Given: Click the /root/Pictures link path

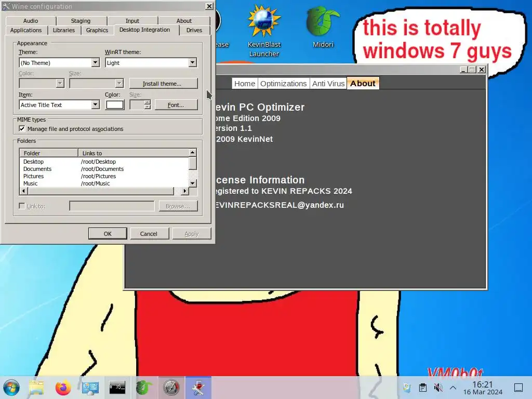Looking at the screenshot, I should coord(98,176).
